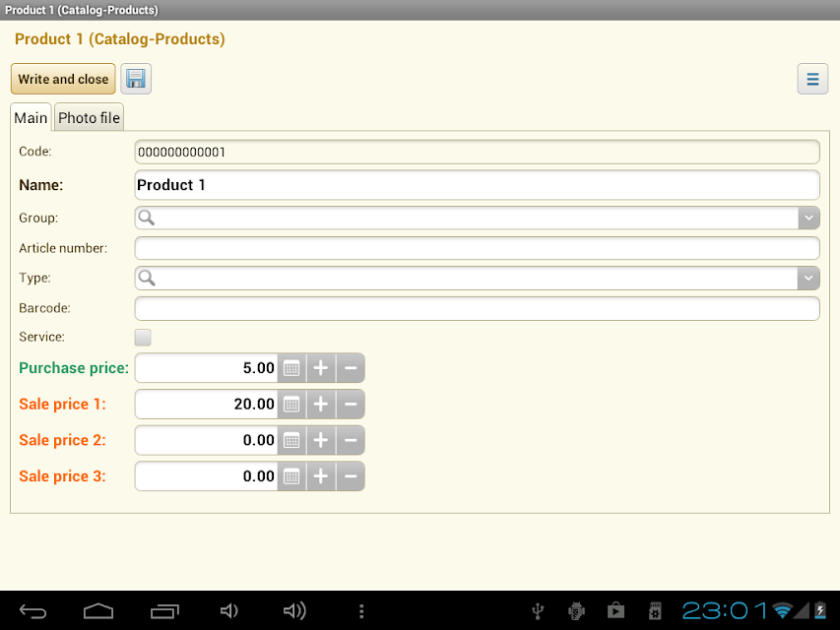Switch to the Main tab

[32, 117]
